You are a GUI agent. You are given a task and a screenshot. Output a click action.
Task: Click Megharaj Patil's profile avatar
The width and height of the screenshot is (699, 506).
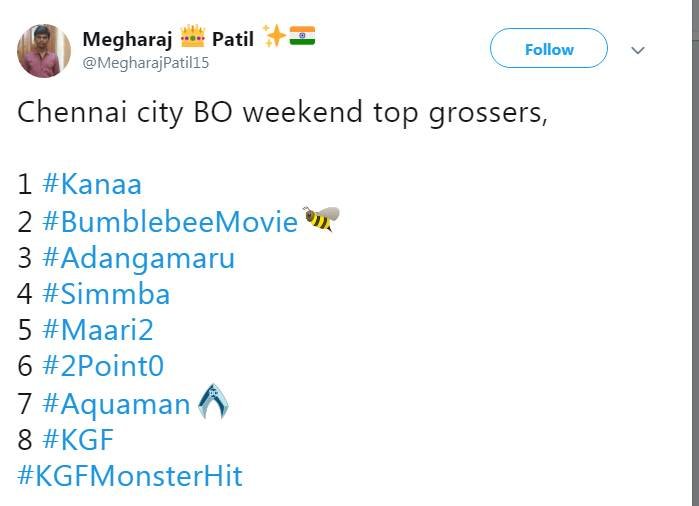pyautogui.click(x=44, y=51)
